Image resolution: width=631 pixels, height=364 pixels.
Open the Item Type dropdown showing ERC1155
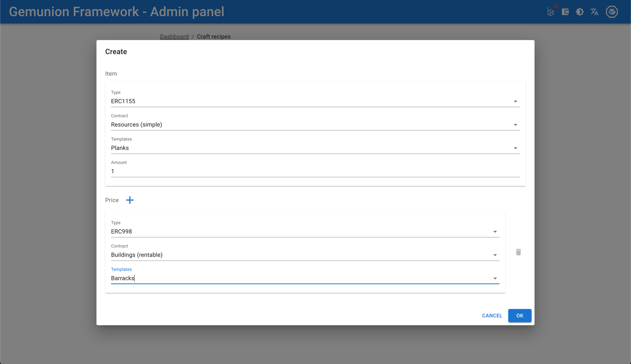315,101
